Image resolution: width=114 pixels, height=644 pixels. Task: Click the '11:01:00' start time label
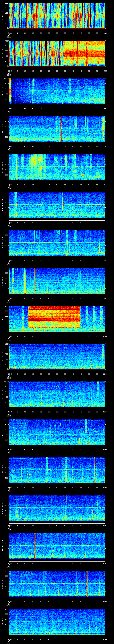pos(9,33)
